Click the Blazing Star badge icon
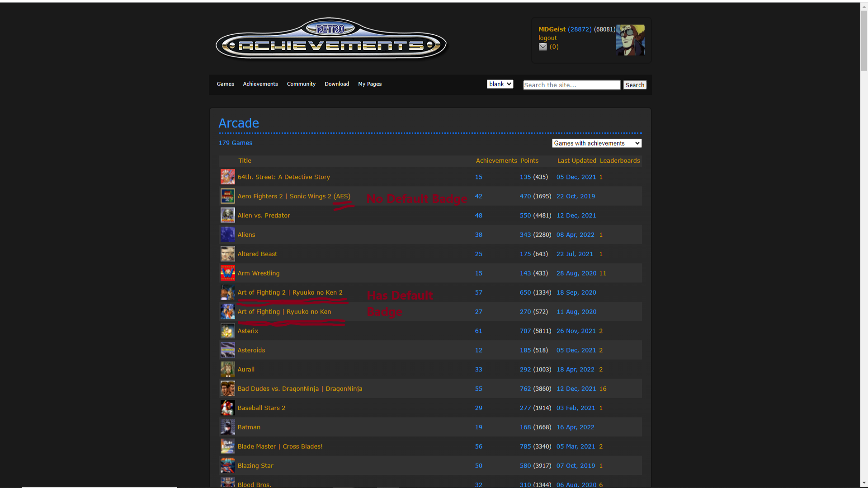This screenshot has height=488, width=868. point(227,465)
